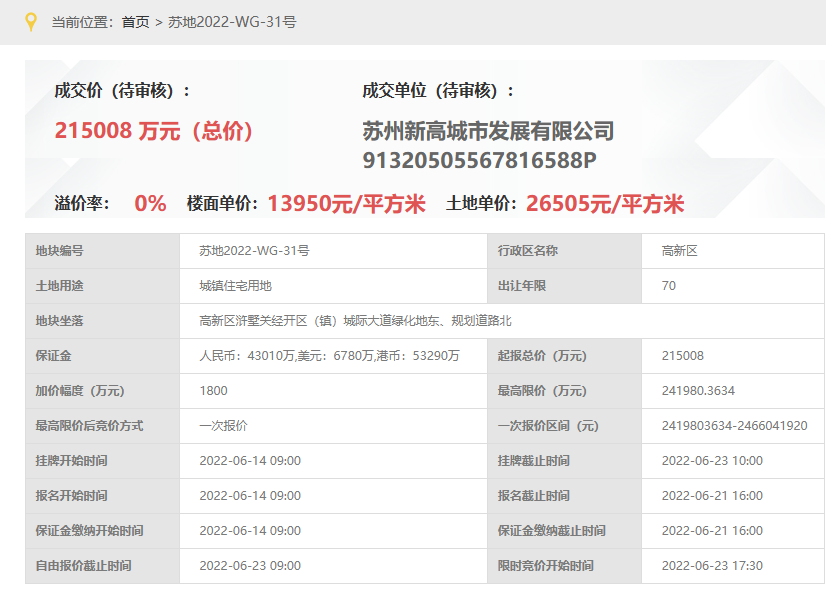Select district value 高新区
826x597 pixels.
(x=680, y=251)
